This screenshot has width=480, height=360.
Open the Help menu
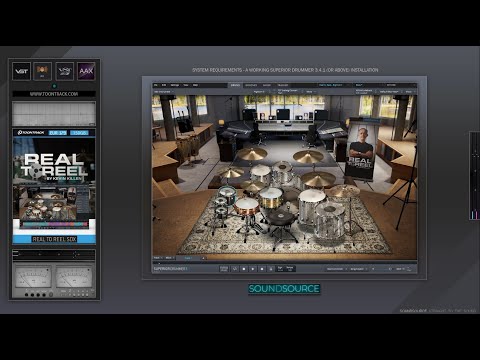pyautogui.click(x=195, y=85)
